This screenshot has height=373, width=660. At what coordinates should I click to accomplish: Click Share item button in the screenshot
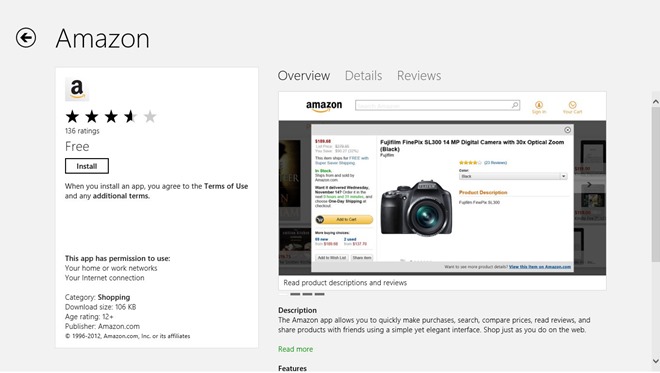[362, 258]
